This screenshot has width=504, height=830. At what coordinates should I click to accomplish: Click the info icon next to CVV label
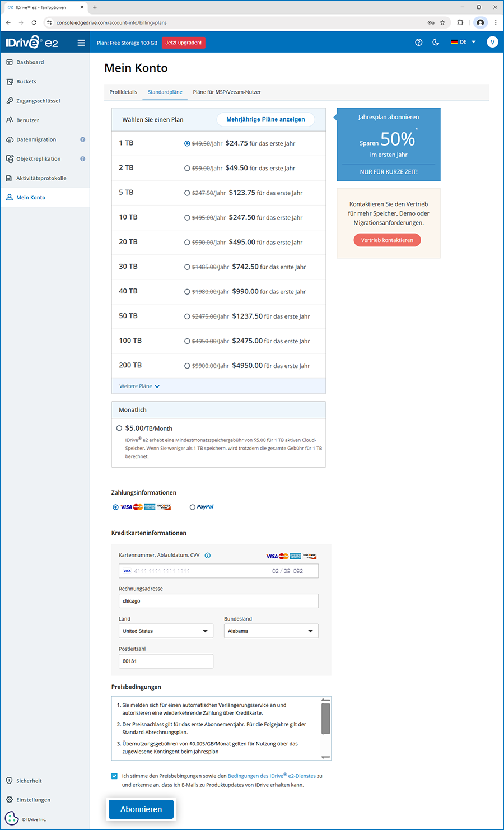click(x=208, y=556)
